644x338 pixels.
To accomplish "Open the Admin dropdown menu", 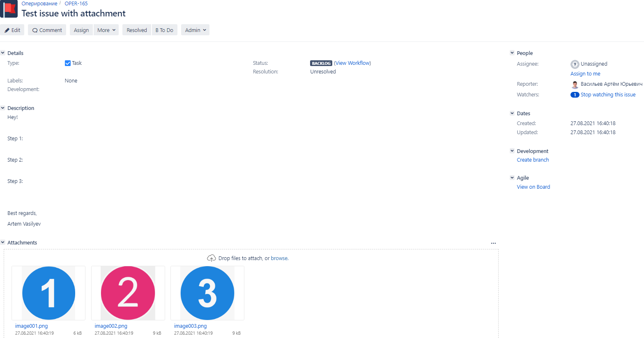I will 195,30.
